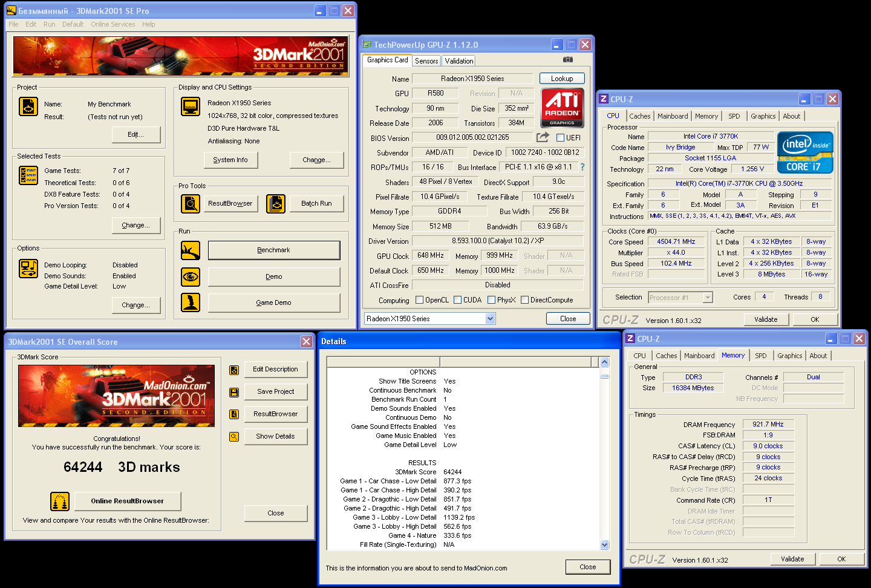Click the Project icon in 3DMark2001

point(28,106)
